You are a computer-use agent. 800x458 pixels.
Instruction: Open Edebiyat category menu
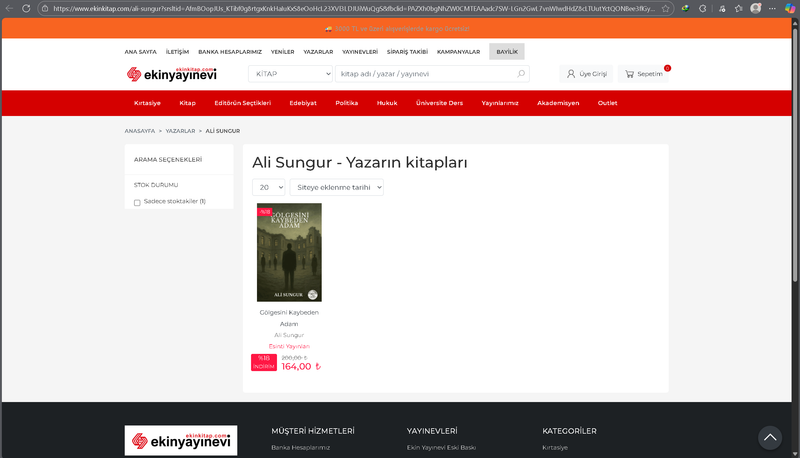[x=303, y=103]
